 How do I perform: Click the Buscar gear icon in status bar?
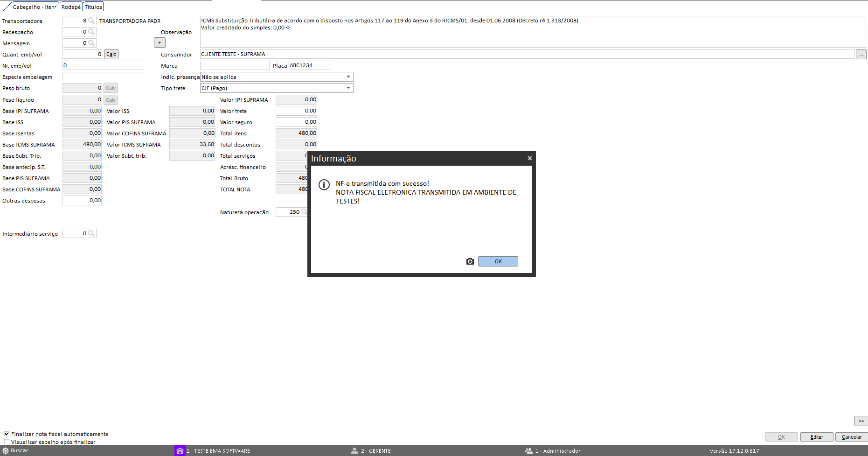click(x=6, y=451)
